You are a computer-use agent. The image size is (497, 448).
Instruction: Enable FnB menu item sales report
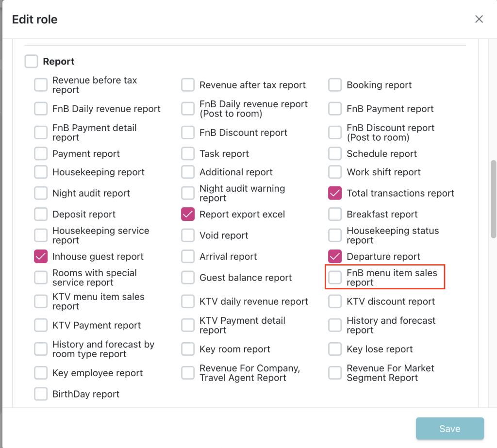coord(335,278)
